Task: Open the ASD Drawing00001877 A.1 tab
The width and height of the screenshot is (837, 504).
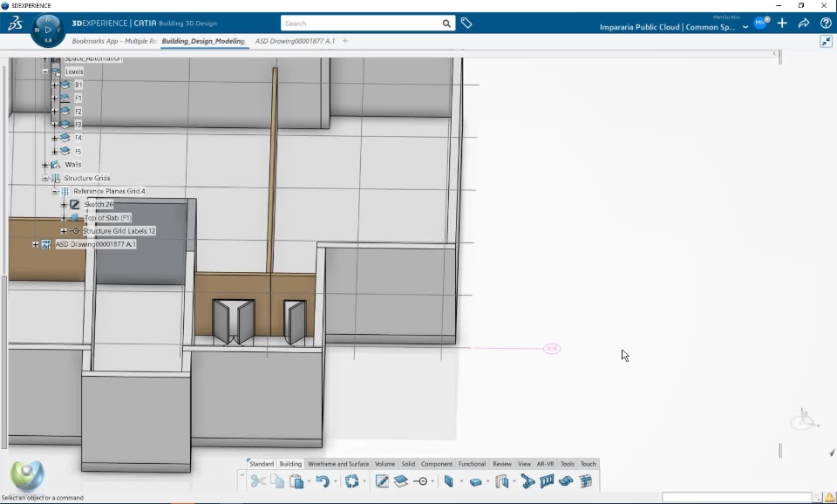Action: [x=295, y=41]
